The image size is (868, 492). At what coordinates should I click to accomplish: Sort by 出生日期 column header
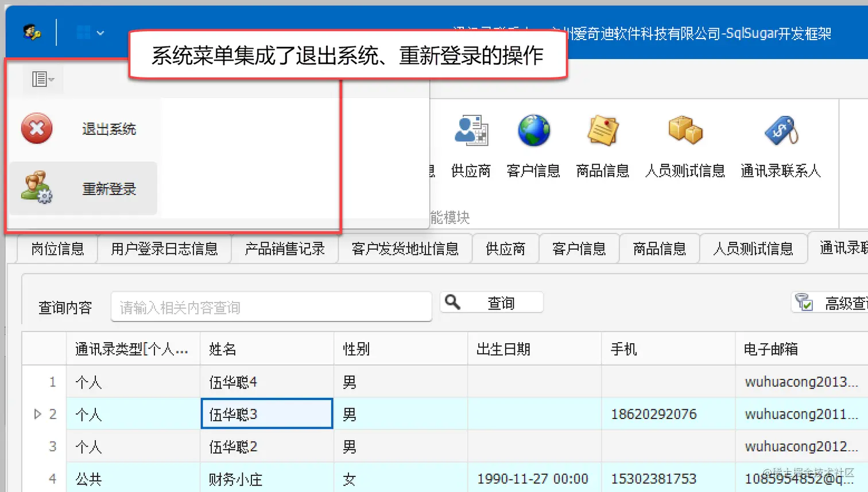pos(534,348)
